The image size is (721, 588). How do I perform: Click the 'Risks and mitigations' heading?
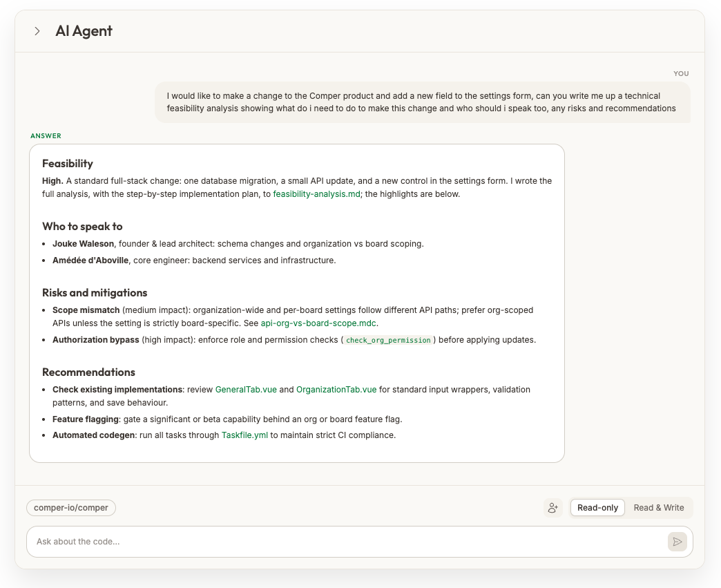point(95,293)
